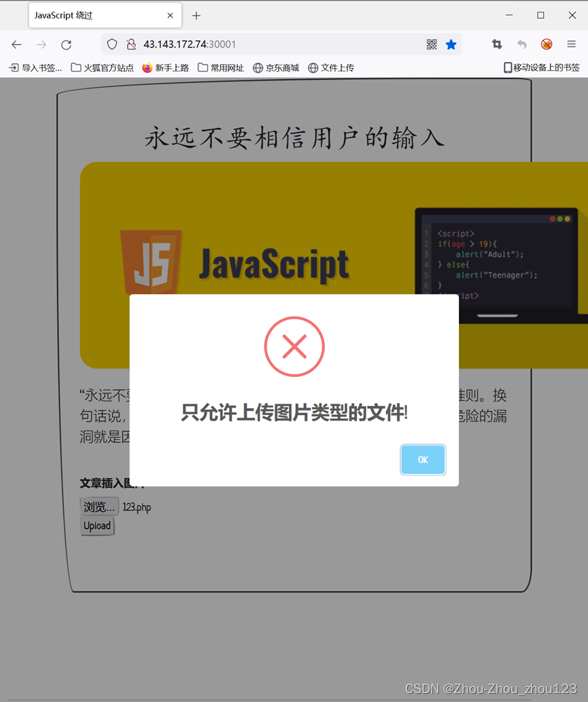Viewport: 588px width, 702px height.
Task: Maximize the browser window
Action: click(540, 15)
